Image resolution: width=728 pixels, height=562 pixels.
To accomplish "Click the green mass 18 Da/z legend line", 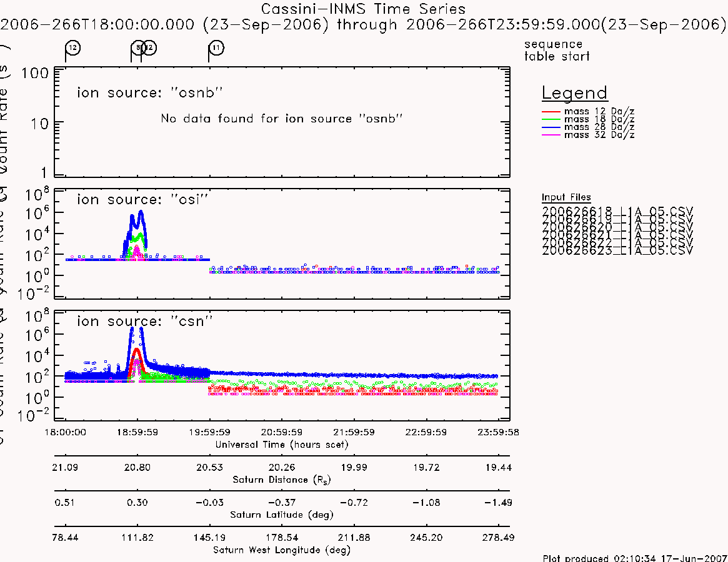I will pos(551,120).
